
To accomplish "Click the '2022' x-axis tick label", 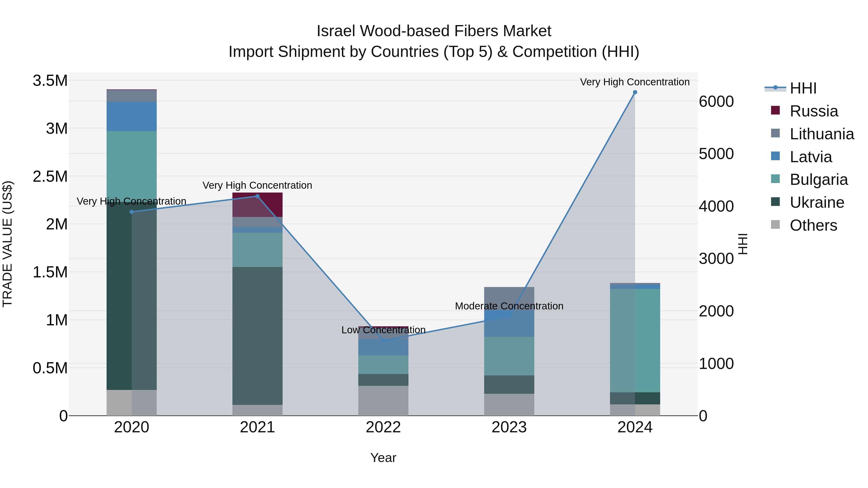I will point(383,427).
